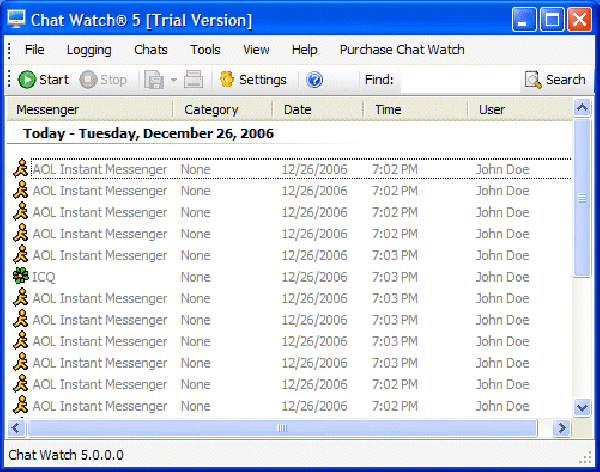The height and width of the screenshot is (472, 600).
Task: Click the horizontal scrollbar right arrow
Action: pyautogui.click(x=562, y=428)
